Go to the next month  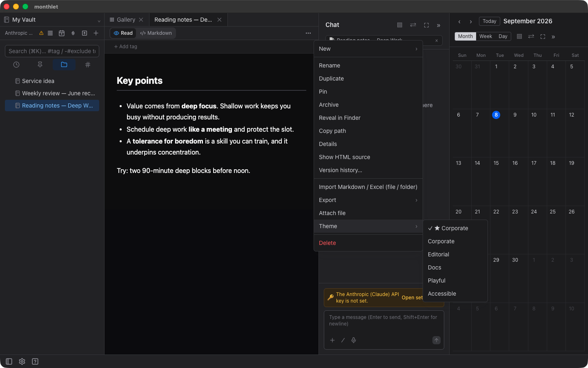click(471, 22)
